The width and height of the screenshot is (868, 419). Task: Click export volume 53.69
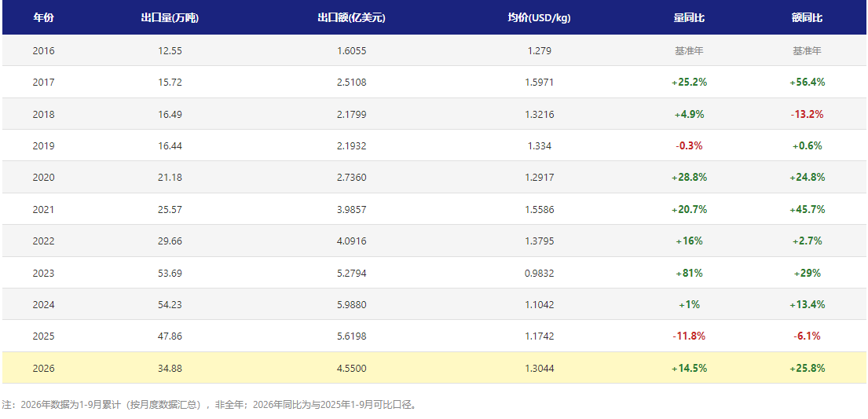pyautogui.click(x=170, y=274)
